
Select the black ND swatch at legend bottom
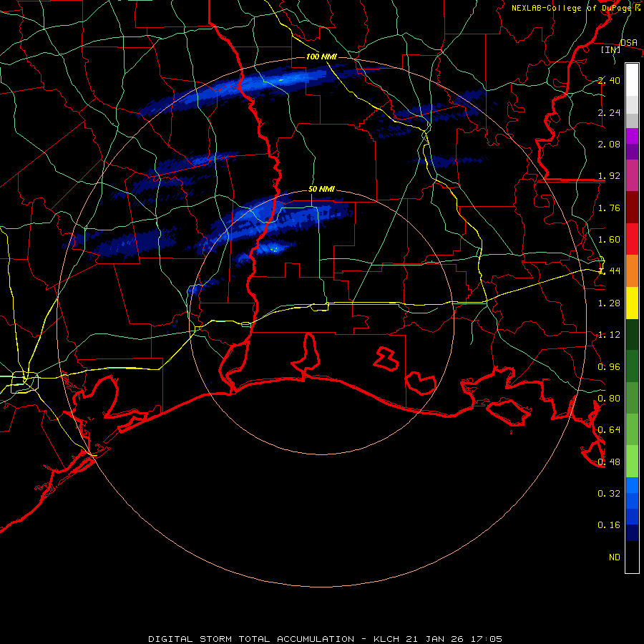[x=632, y=557]
